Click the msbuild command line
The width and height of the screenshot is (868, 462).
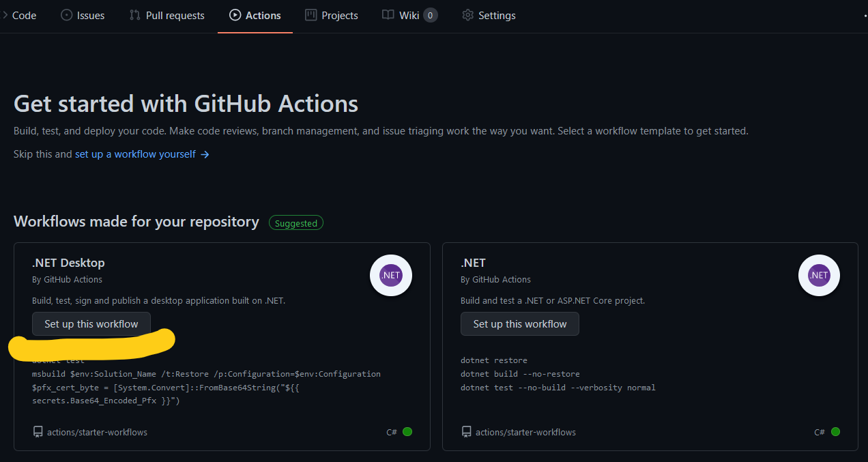[x=206, y=374]
